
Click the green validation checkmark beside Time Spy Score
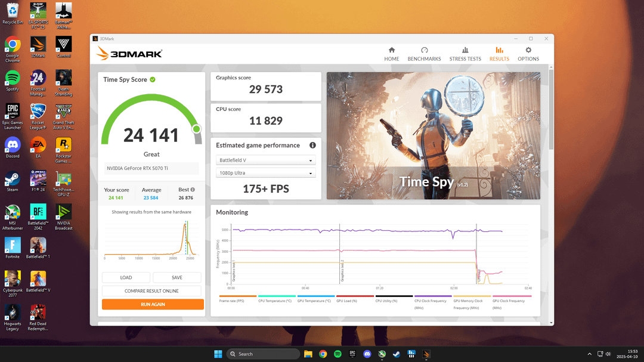click(153, 80)
